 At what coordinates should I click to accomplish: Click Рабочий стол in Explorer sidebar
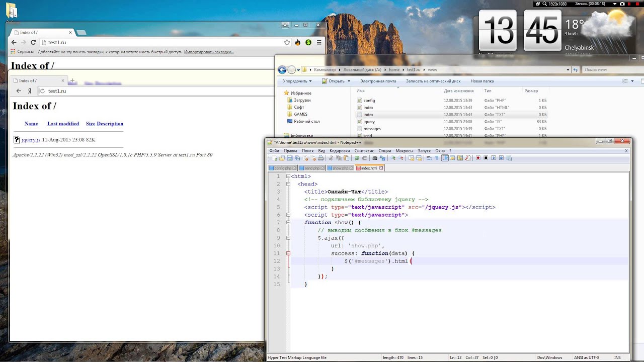(x=306, y=121)
